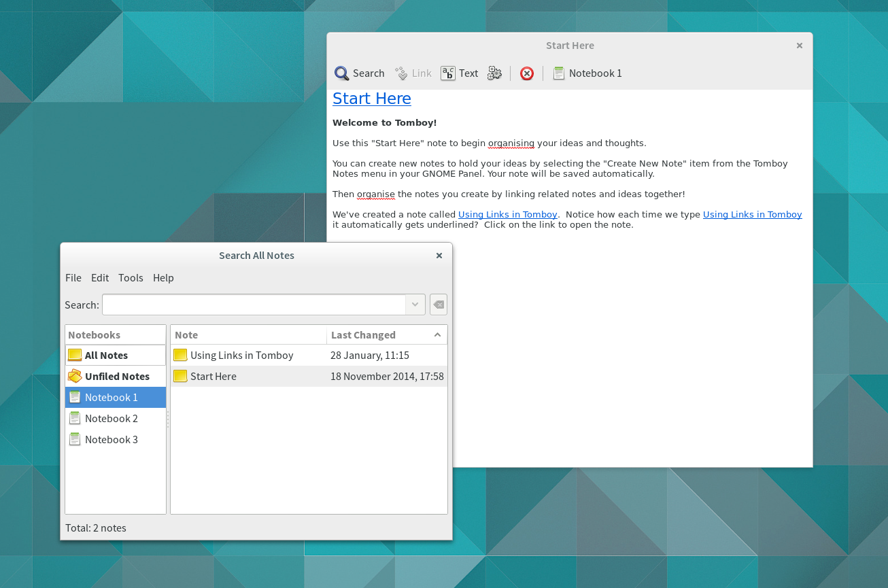The height and width of the screenshot is (588, 888).
Task: Click the note icon beside Using Links in Tomboy
Action: coord(180,355)
